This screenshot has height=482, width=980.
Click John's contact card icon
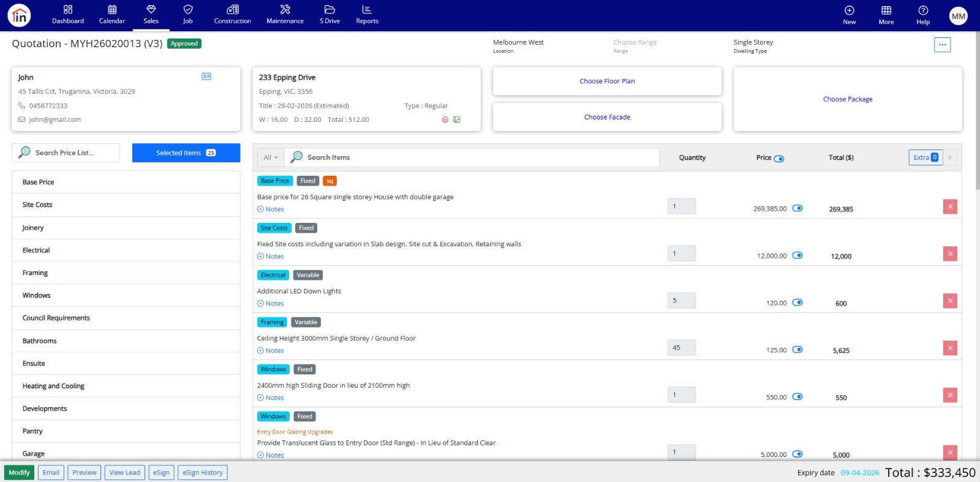206,77
